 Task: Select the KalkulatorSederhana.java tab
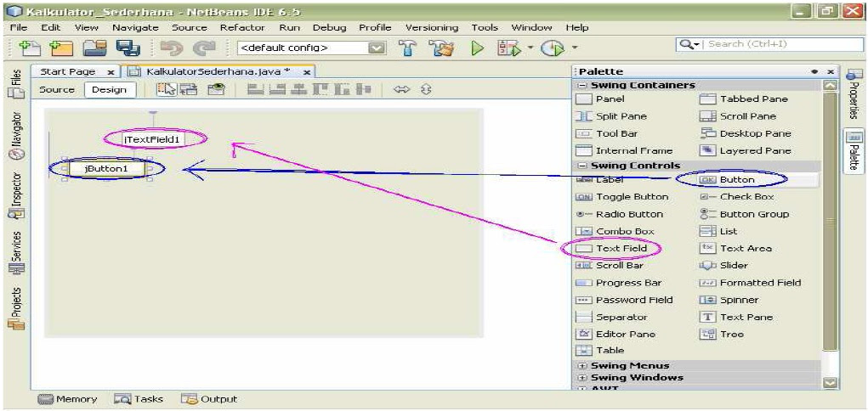coord(218,72)
